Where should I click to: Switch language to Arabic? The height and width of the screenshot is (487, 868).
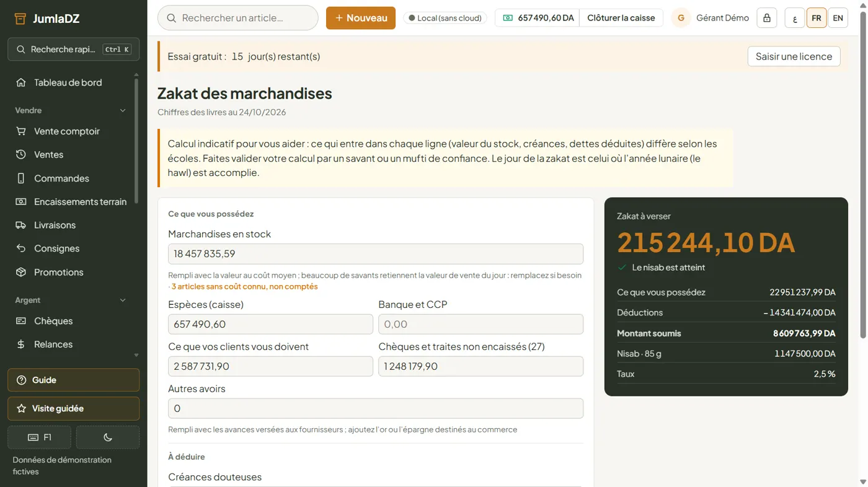pos(795,18)
